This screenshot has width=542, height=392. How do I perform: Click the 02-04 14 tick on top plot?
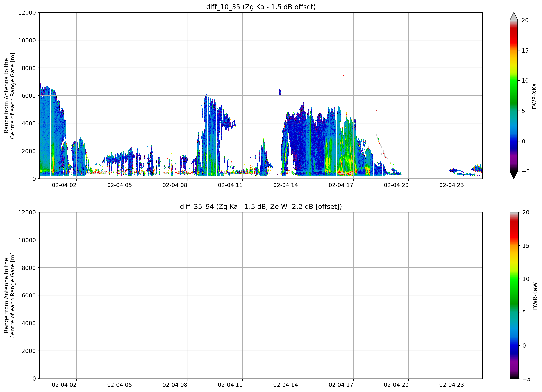coord(285,185)
